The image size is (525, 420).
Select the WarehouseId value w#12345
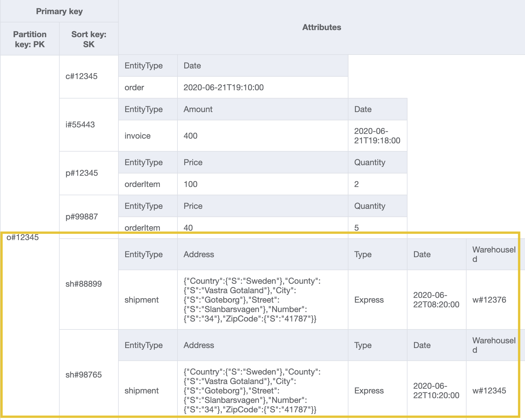click(x=490, y=391)
